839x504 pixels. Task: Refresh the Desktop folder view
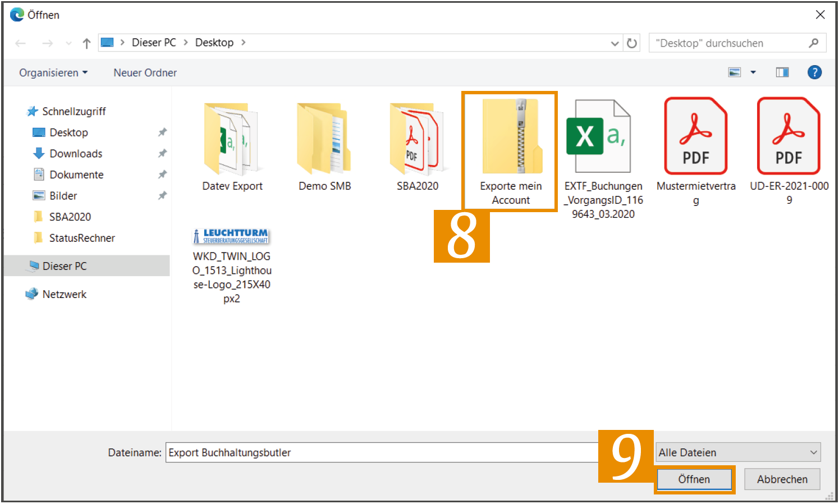pyautogui.click(x=632, y=43)
